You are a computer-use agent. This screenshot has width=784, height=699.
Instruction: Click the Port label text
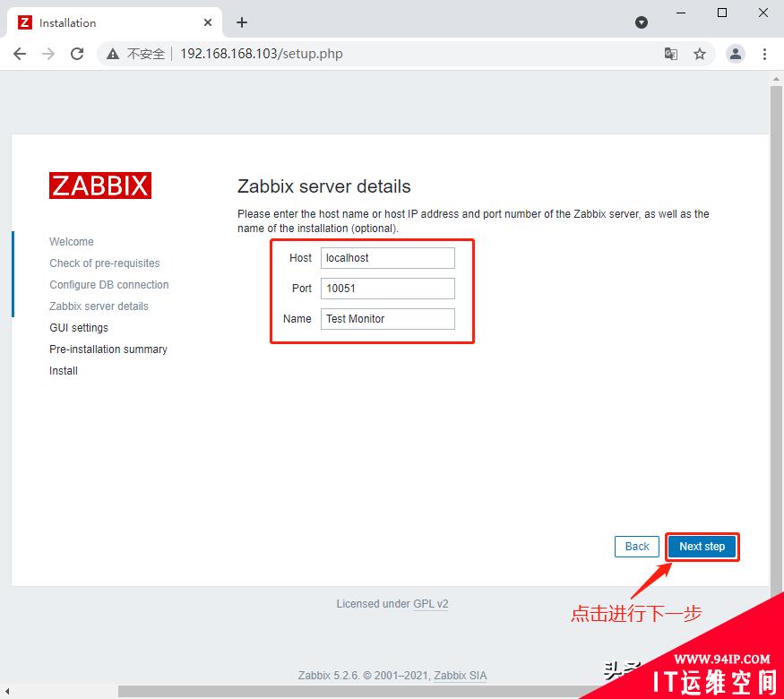(x=301, y=289)
